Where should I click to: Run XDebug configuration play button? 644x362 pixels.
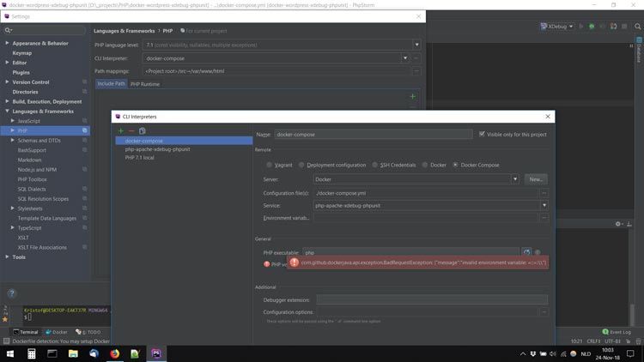coord(580,27)
